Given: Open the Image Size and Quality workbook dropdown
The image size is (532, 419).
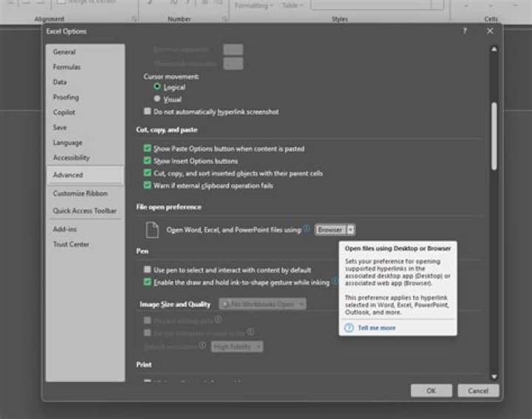Looking at the screenshot, I should click(262, 304).
